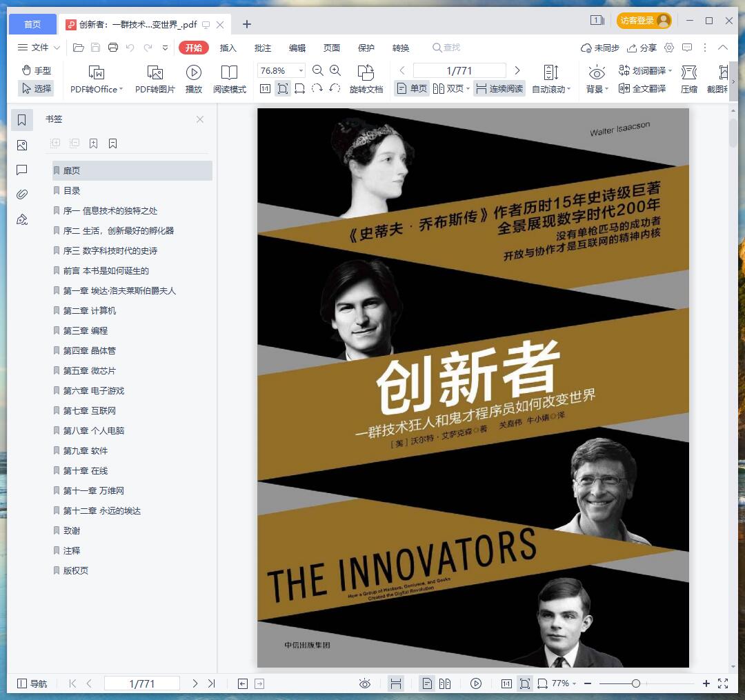This screenshot has width=745, height=700.
Task: Open the 批注 annotation ribbon tab
Action: (x=263, y=48)
